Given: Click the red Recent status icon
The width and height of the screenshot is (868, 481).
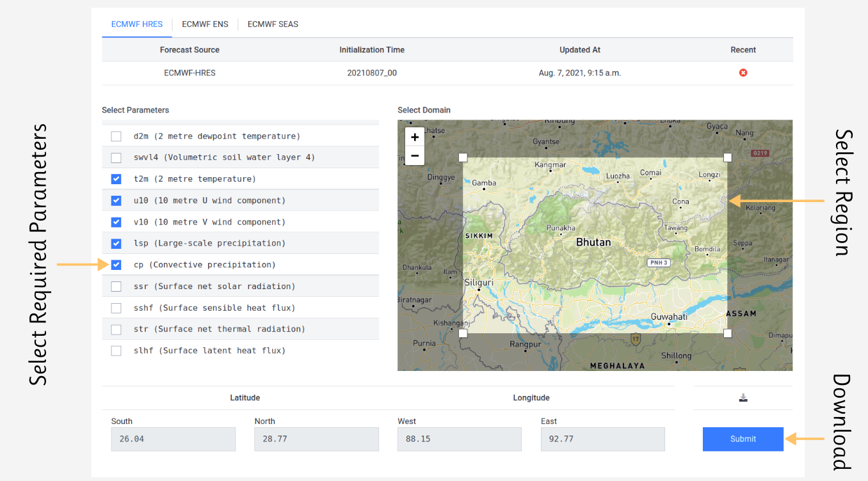Looking at the screenshot, I should (743, 73).
